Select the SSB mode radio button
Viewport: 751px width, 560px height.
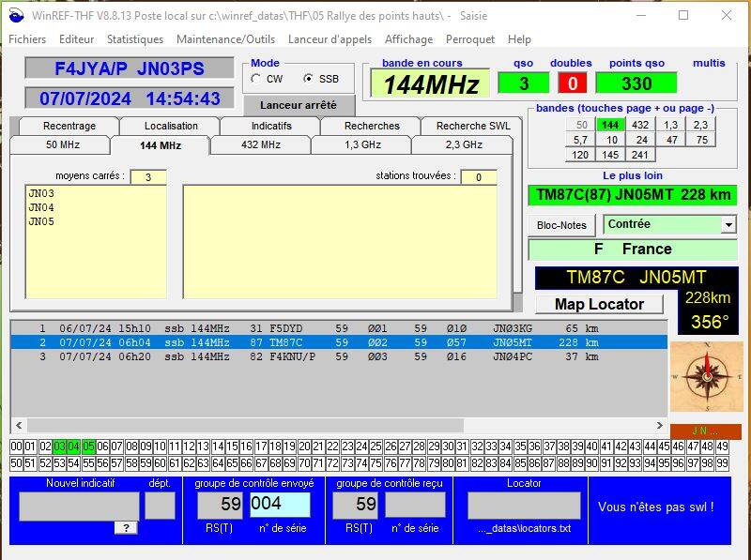click(x=308, y=79)
